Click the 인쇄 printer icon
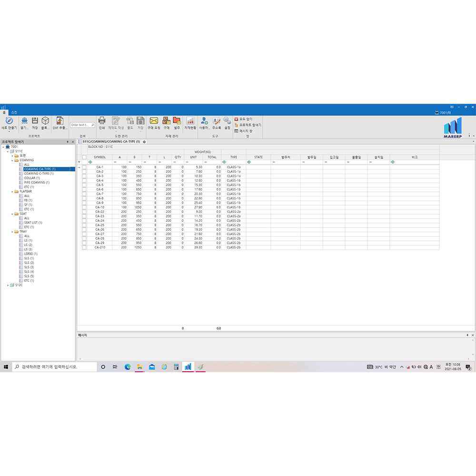The height and width of the screenshot is (476, 476). point(102,121)
